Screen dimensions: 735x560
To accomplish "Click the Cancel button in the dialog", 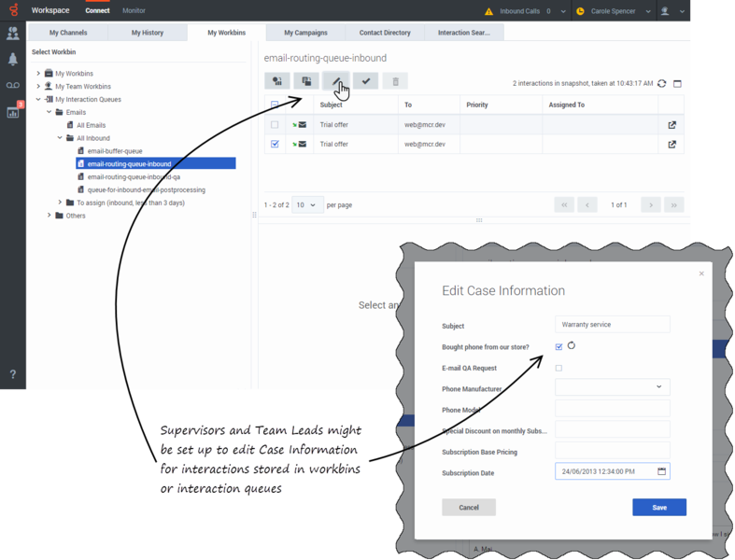I will pos(469,508).
